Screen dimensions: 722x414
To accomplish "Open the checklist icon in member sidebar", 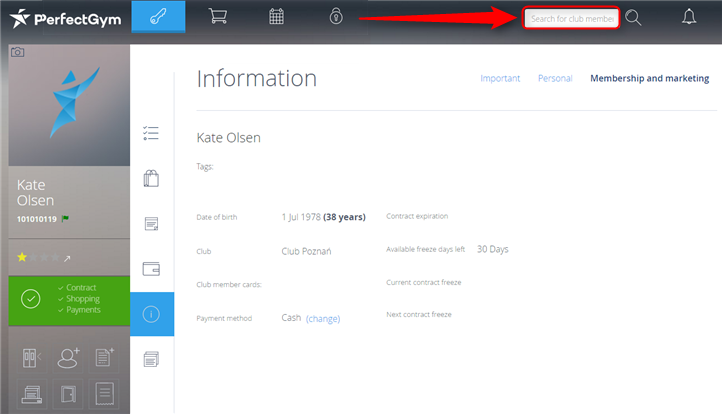I will (x=152, y=133).
